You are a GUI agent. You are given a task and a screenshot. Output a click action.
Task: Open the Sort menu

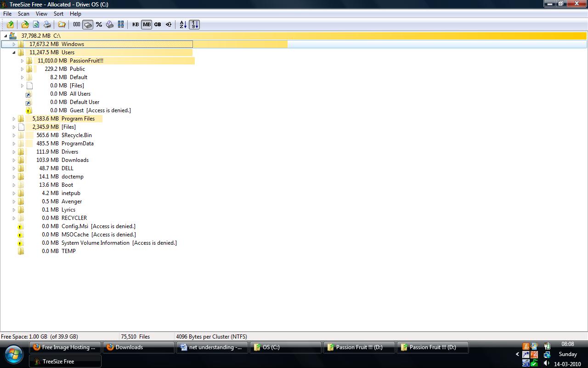pos(58,14)
